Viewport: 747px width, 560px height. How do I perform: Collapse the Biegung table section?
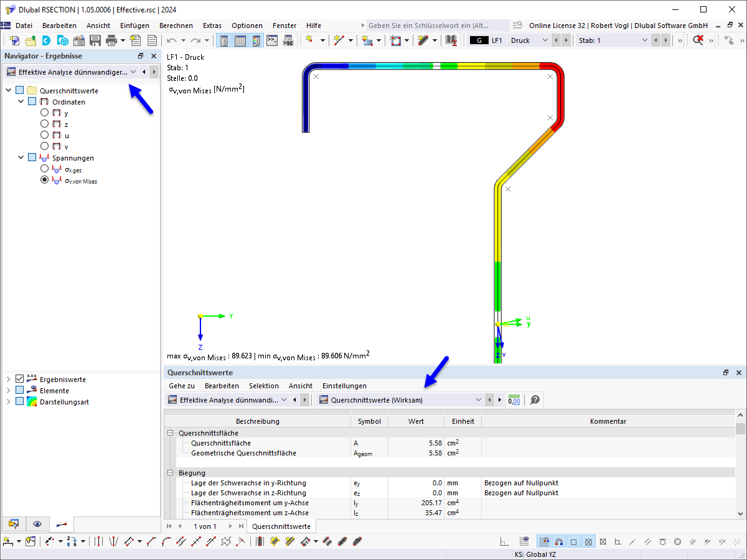pos(169,473)
